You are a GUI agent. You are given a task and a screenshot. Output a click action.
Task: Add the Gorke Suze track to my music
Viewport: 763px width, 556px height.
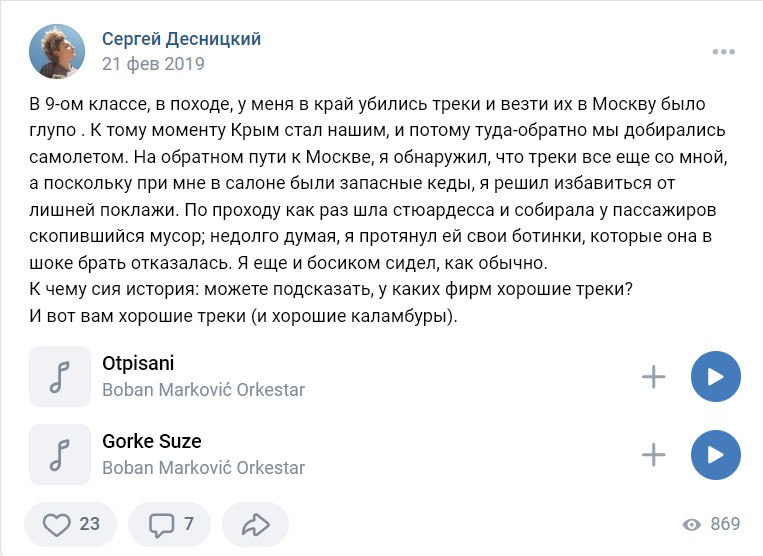[653, 454]
